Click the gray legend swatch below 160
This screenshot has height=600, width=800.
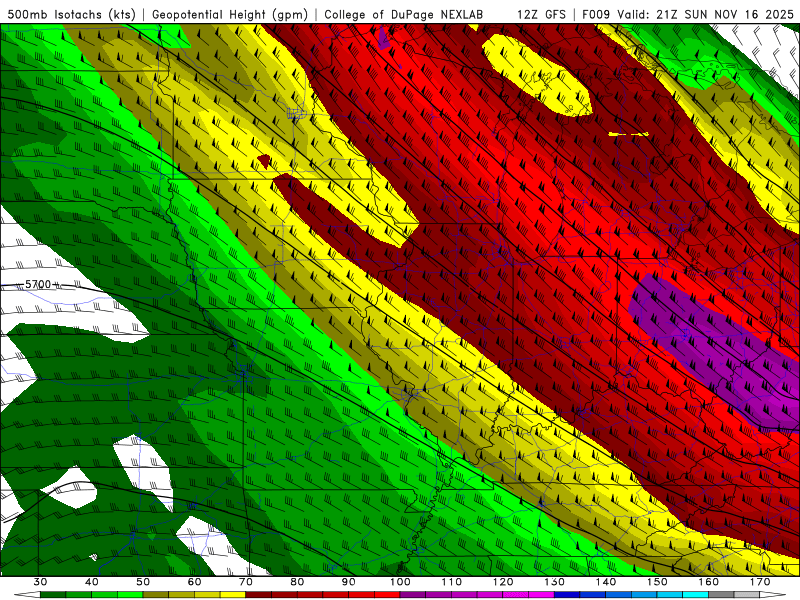721,596
